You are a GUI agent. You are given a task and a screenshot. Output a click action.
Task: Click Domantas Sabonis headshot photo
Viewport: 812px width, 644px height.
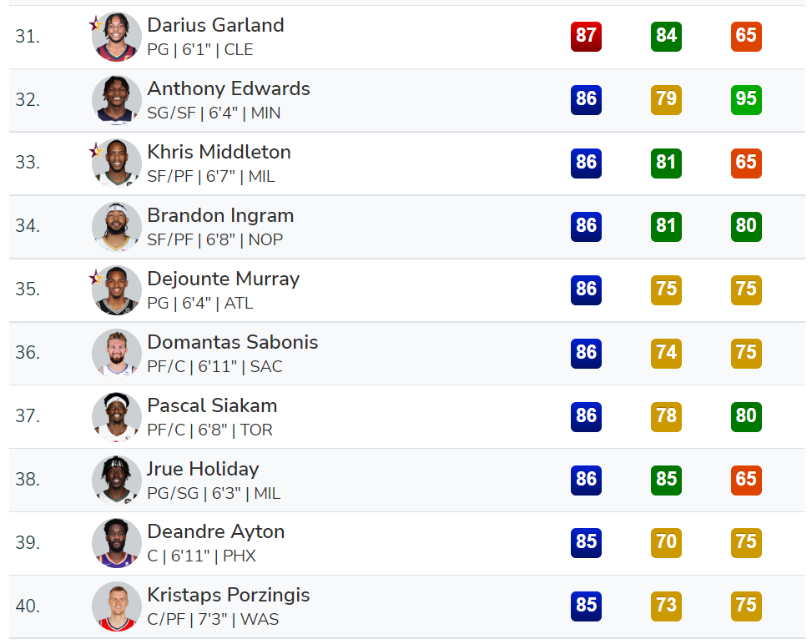point(117,354)
